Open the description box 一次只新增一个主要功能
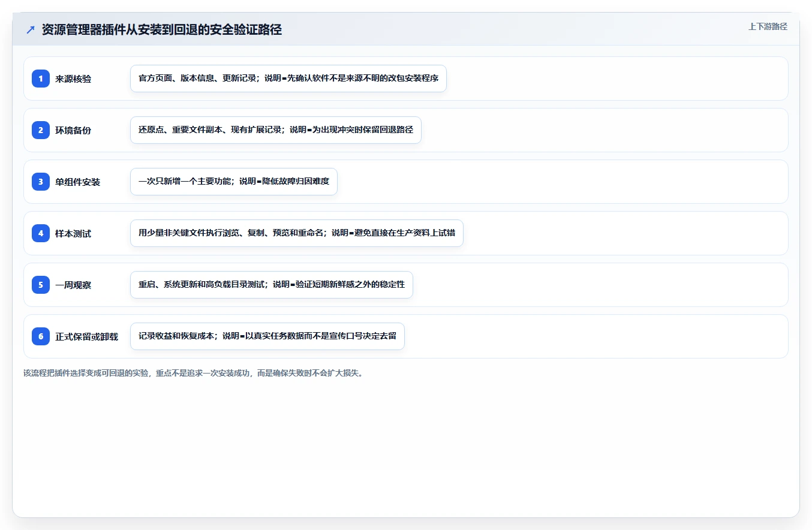The width and height of the screenshot is (812, 530). pyautogui.click(x=234, y=182)
